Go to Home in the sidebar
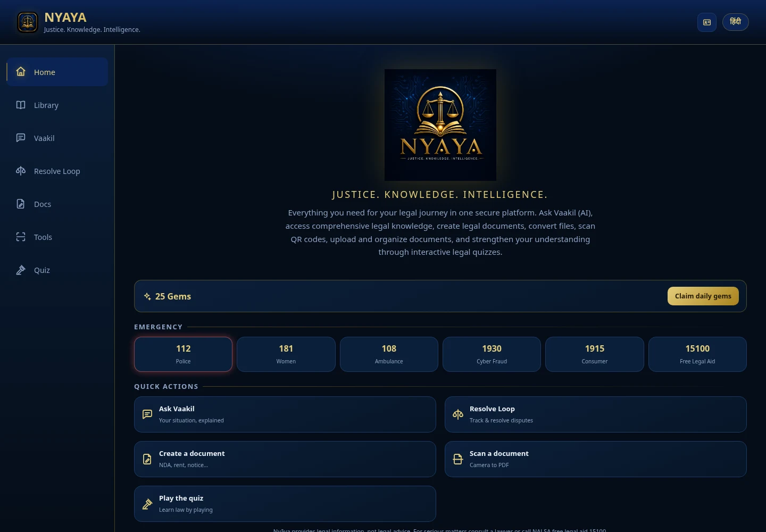The width and height of the screenshot is (766, 532). pyautogui.click(x=57, y=72)
